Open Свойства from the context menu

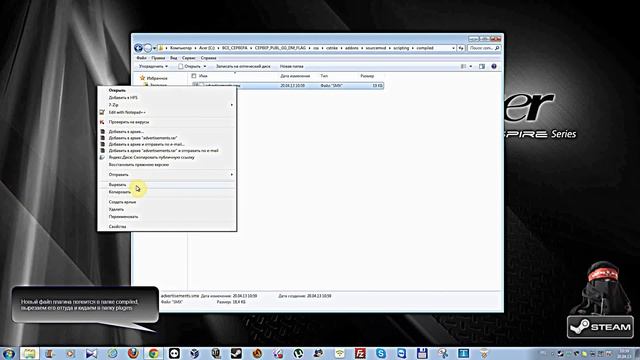(x=117, y=227)
